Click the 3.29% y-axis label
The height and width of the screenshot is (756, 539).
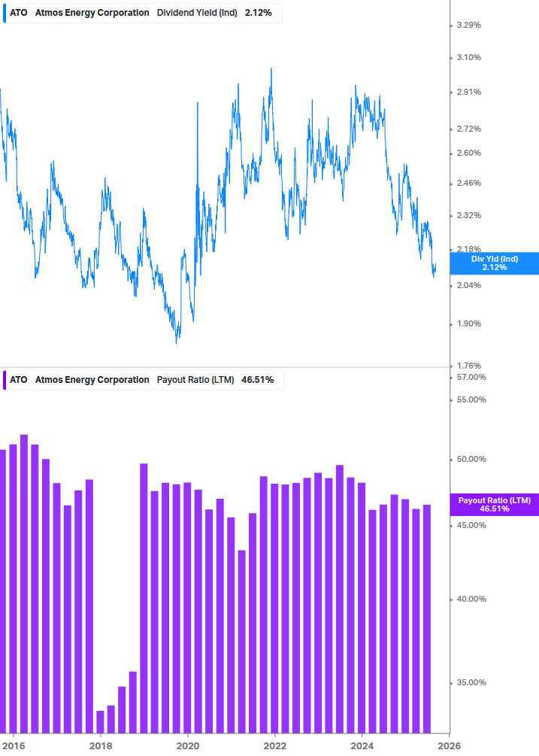(x=468, y=25)
